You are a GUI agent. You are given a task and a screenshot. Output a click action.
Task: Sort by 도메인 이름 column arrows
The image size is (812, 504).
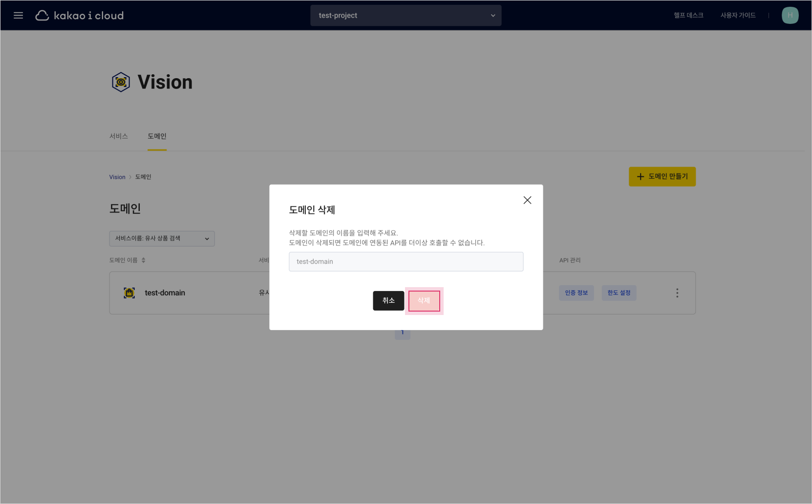(x=143, y=260)
